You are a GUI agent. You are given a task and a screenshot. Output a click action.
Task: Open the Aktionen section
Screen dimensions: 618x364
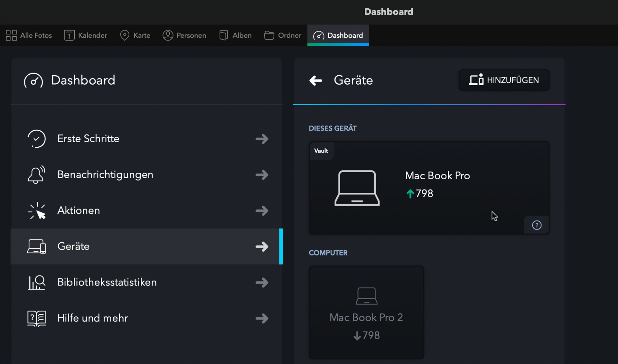coord(146,210)
